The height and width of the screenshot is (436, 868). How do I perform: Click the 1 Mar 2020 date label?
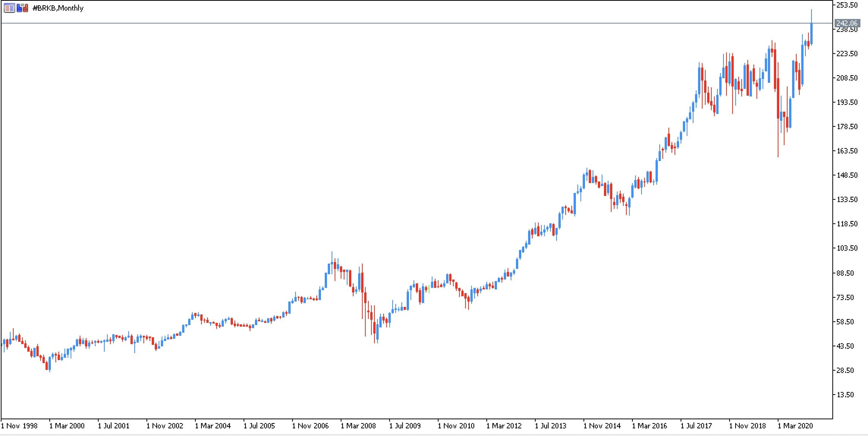point(796,426)
